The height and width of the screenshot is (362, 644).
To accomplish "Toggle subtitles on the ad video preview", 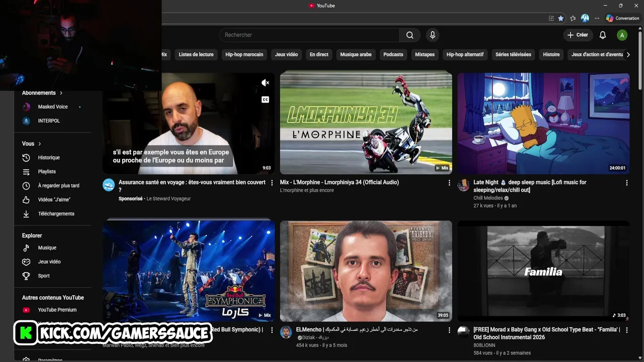I will coord(265,100).
